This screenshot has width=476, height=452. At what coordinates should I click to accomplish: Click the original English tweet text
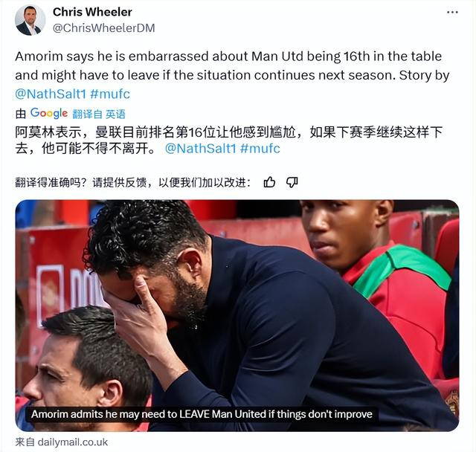click(232, 66)
